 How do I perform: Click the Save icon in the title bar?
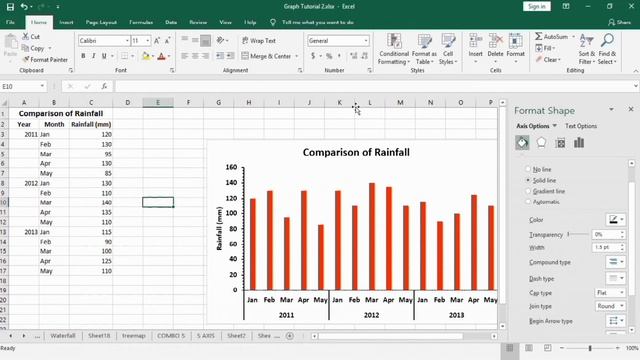coord(10,7)
